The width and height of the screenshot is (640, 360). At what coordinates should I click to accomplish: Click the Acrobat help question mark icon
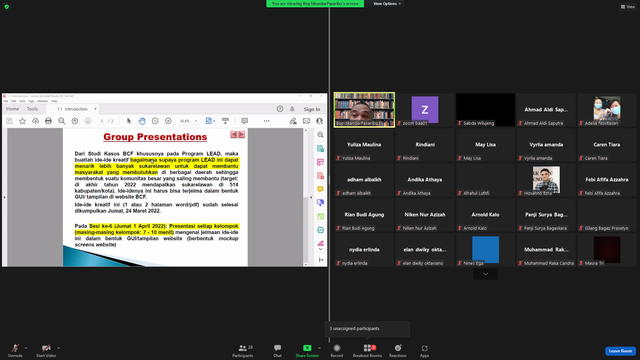click(280, 109)
